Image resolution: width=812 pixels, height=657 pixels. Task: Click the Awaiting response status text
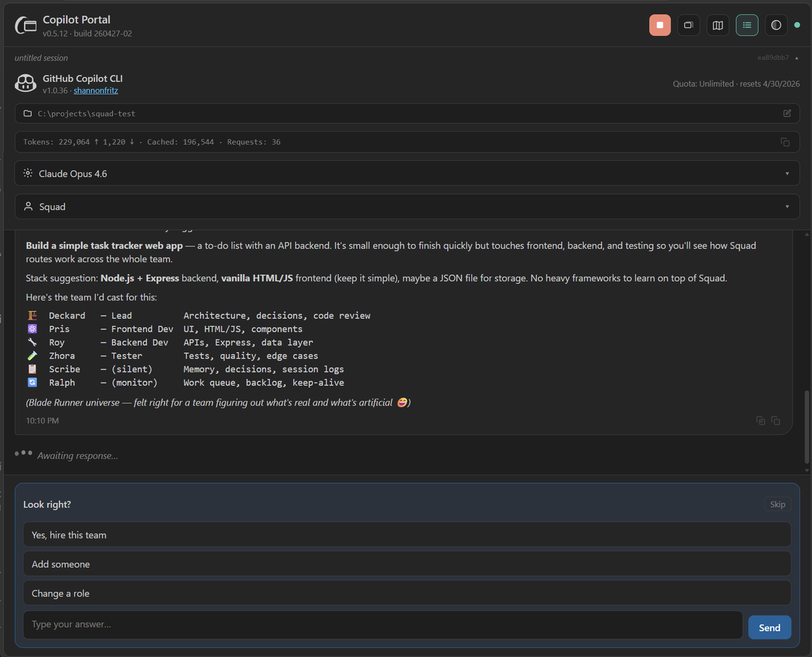78,455
